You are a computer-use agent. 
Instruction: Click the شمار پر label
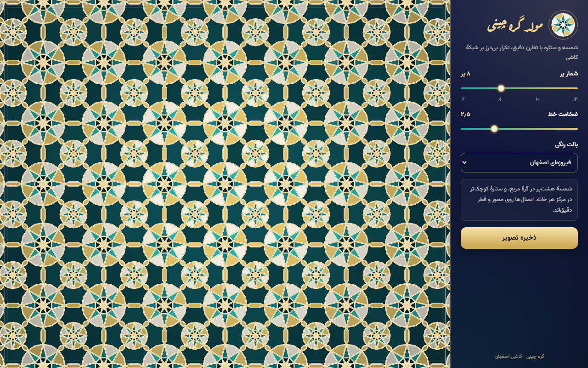[x=569, y=74]
